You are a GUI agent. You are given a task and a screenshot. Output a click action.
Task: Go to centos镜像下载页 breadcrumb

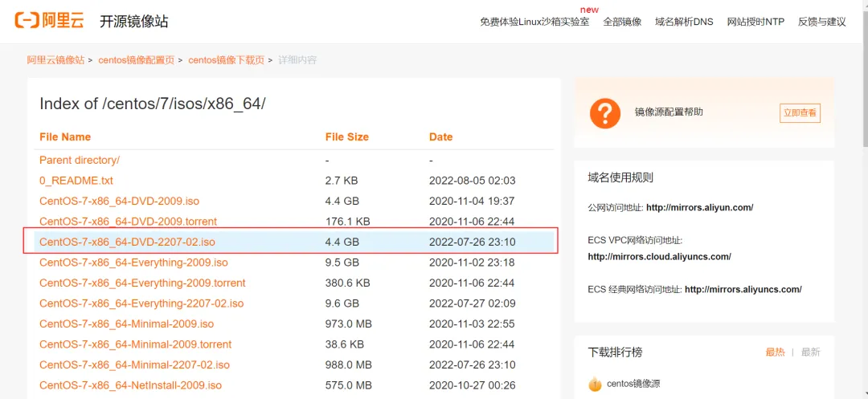click(227, 60)
